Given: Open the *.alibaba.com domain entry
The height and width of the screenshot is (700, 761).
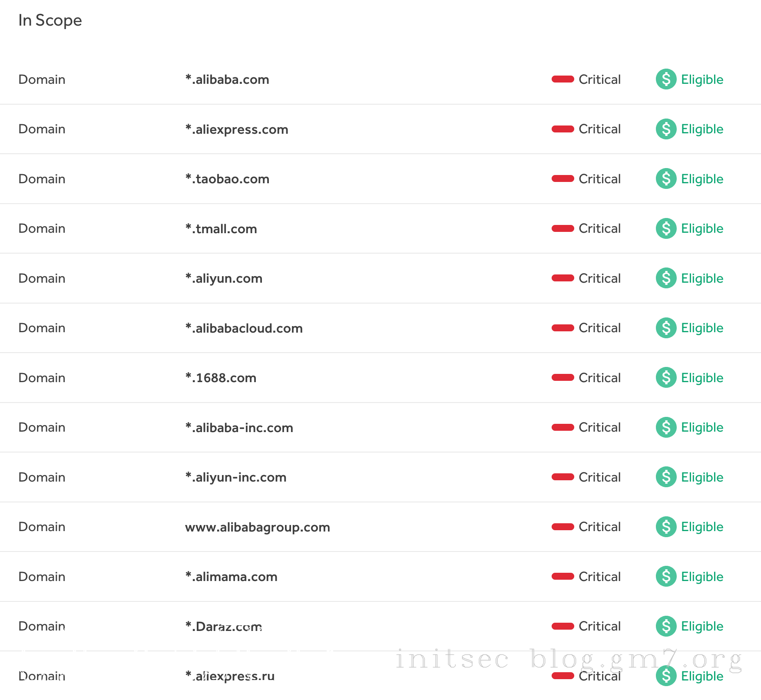Looking at the screenshot, I should 227,79.
